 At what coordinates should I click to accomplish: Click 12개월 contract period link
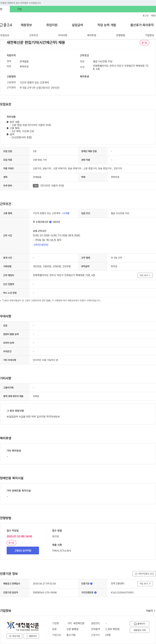pyautogui.click(x=66, y=213)
